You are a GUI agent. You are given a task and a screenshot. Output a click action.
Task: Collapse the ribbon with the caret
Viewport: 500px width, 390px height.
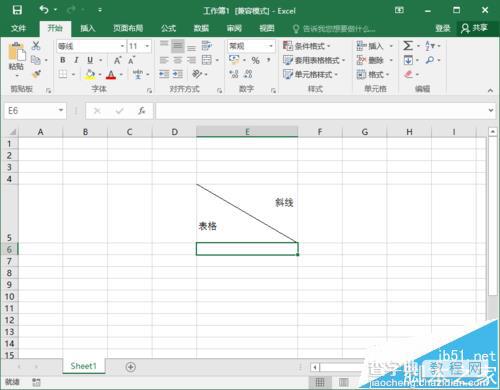click(490, 90)
